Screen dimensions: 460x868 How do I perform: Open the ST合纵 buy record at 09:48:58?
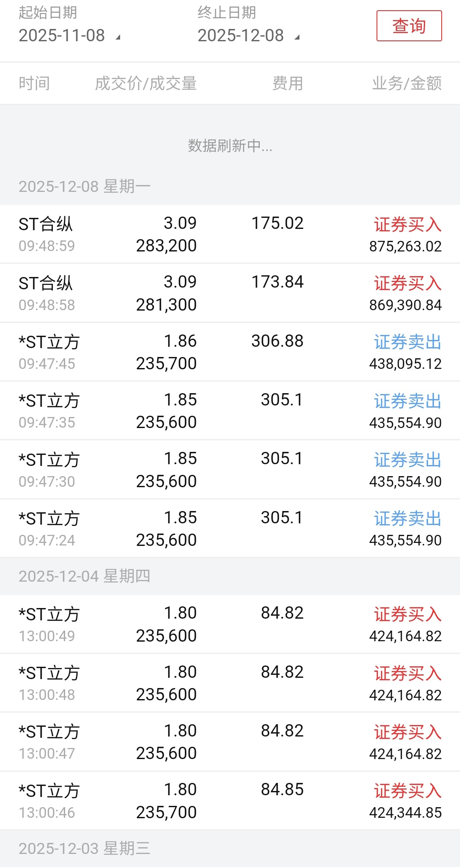tap(230, 293)
